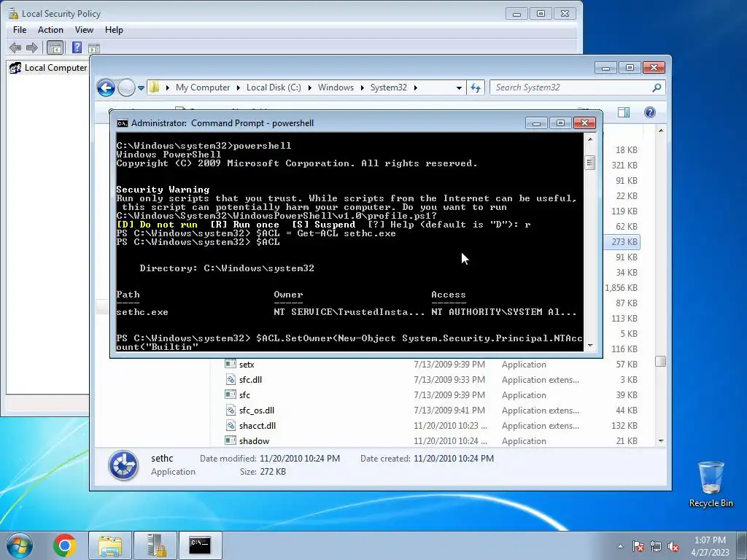Image resolution: width=747 pixels, height=560 pixels.
Task: Click highlighted 273 KB size cell
Action: click(624, 242)
